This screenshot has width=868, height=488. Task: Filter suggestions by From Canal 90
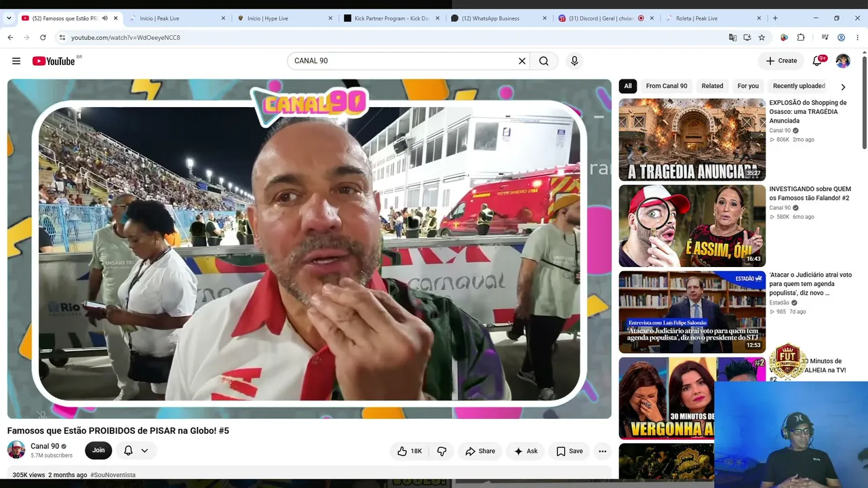[x=667, y=86]
